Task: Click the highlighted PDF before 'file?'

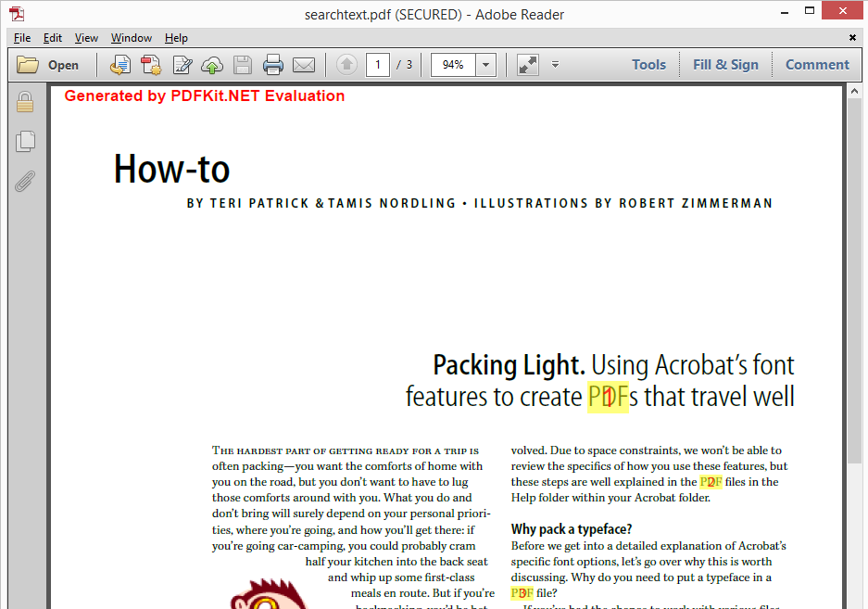Action: 522,593
